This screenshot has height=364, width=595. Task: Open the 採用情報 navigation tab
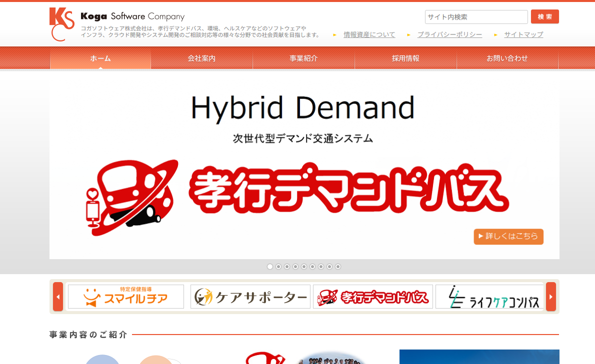click(x=405, y=58)
